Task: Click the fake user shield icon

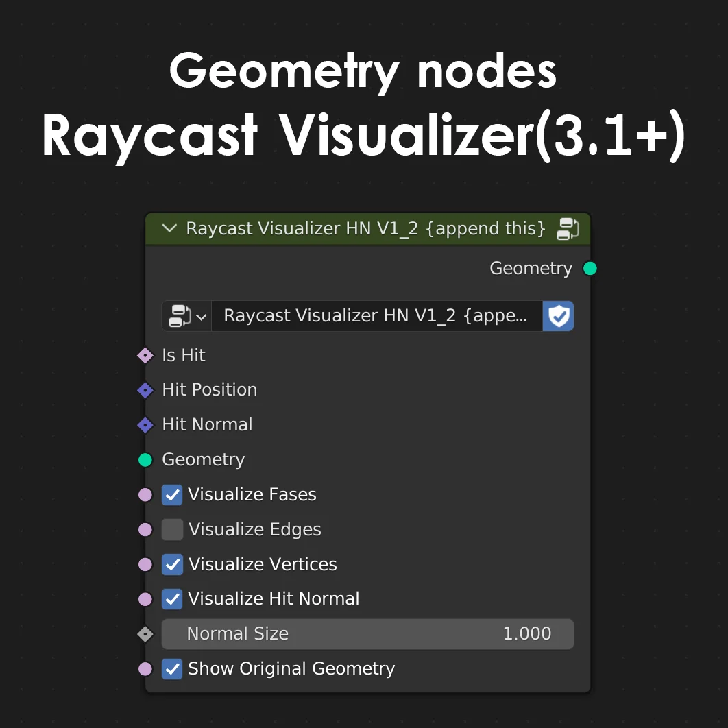Action: pos(558,316)
